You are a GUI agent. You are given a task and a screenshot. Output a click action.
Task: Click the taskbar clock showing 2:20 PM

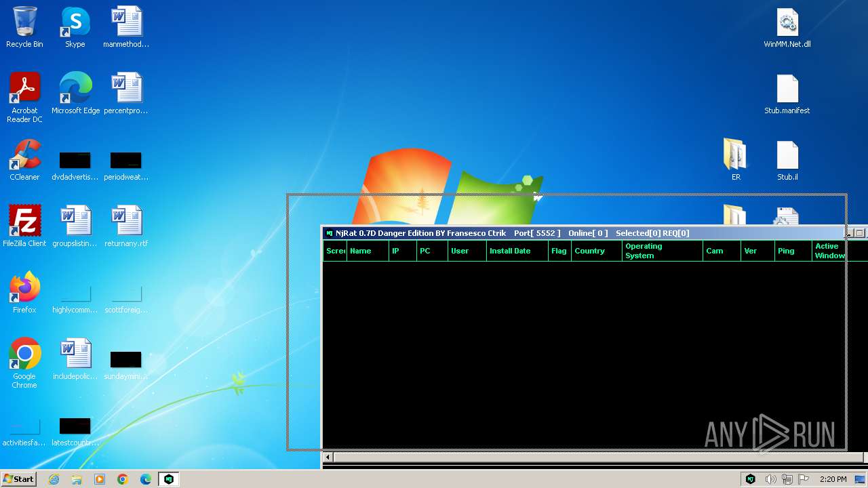click(833, 479)
